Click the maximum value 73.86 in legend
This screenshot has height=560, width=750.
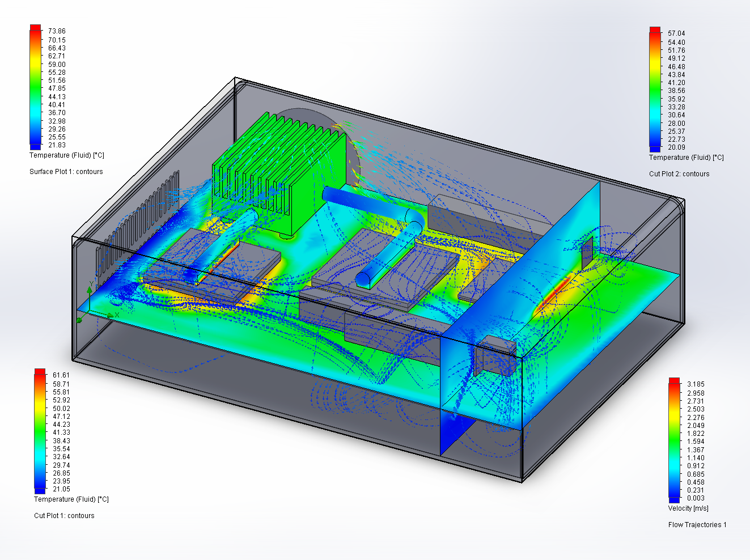pos(57,31)
